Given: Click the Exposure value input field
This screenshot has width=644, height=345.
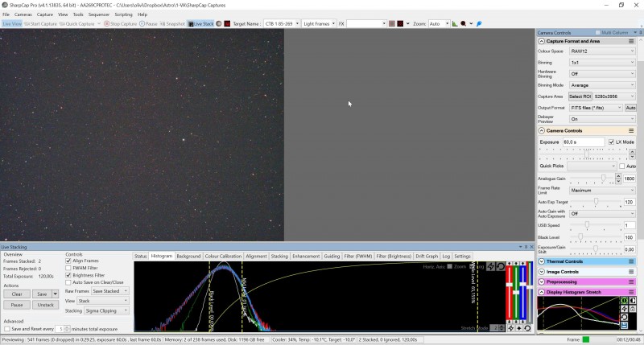Looking at the screenshot, I should 584,142.
